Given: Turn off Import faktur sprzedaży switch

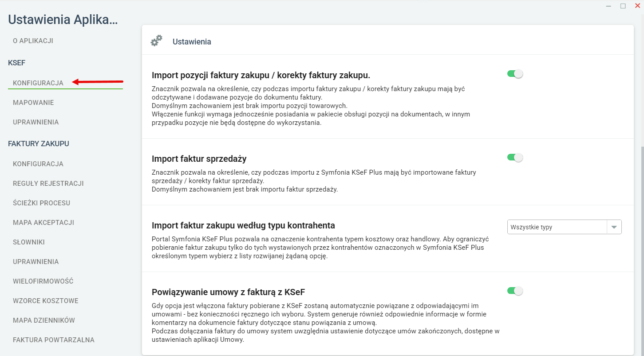Looking at the screenshot, I should pyautogui.click(x=515, y=157).
